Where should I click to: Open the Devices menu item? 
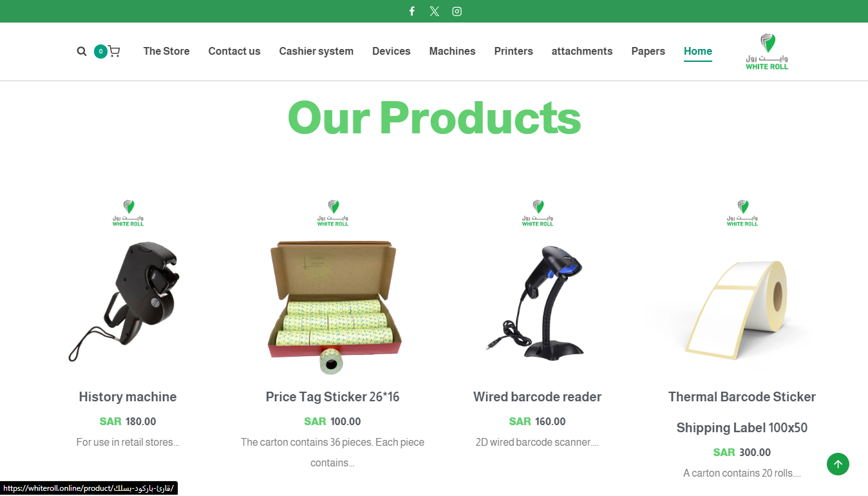tap(392, 51)
